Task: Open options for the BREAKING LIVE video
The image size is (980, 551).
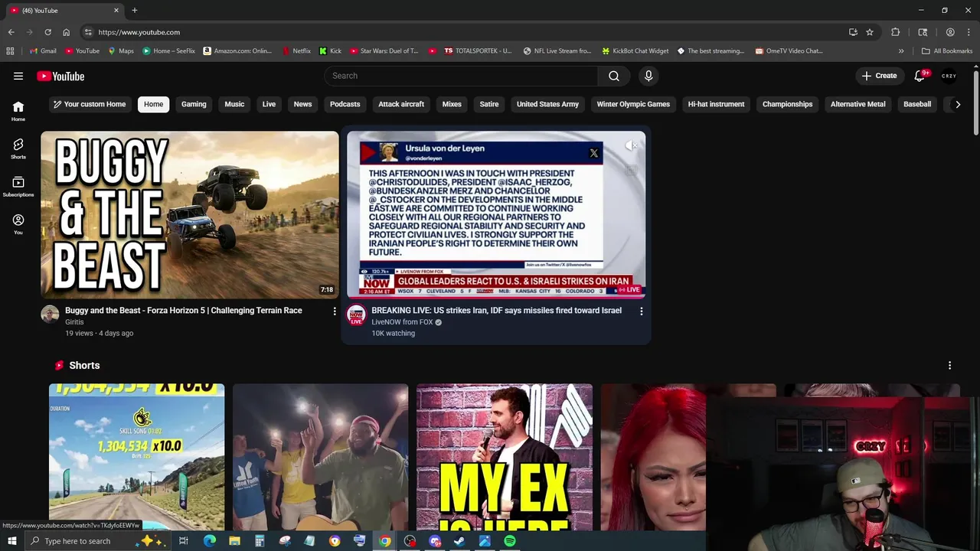Action: click(642, 311)
